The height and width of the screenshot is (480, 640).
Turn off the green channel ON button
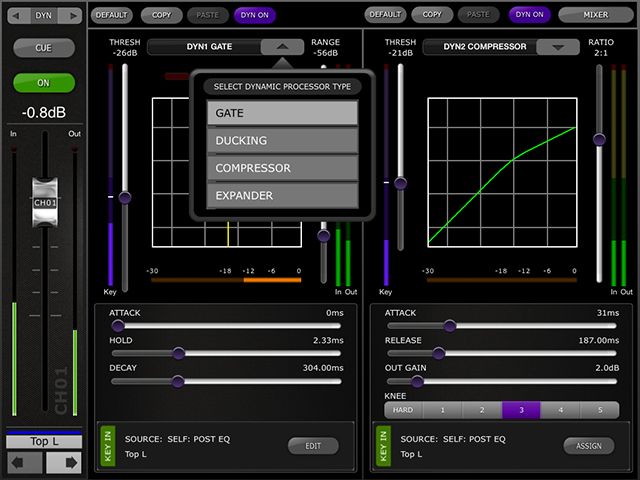[43, 84]
